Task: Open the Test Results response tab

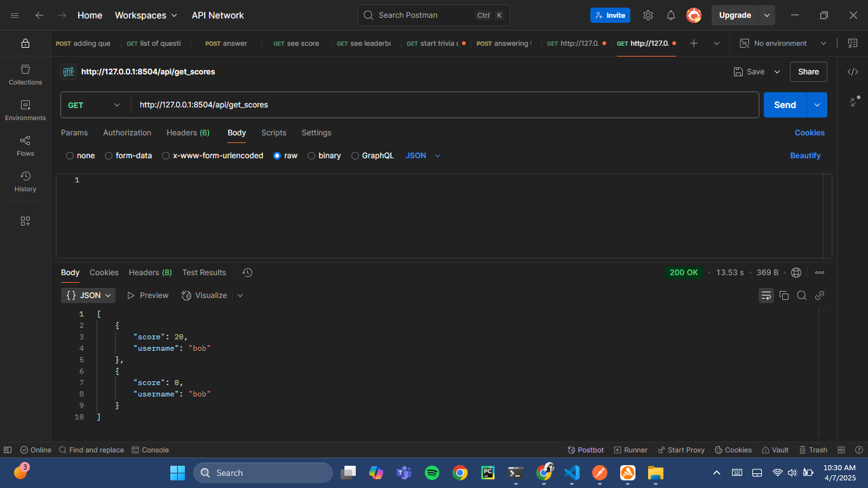Action: click(204, 273)
